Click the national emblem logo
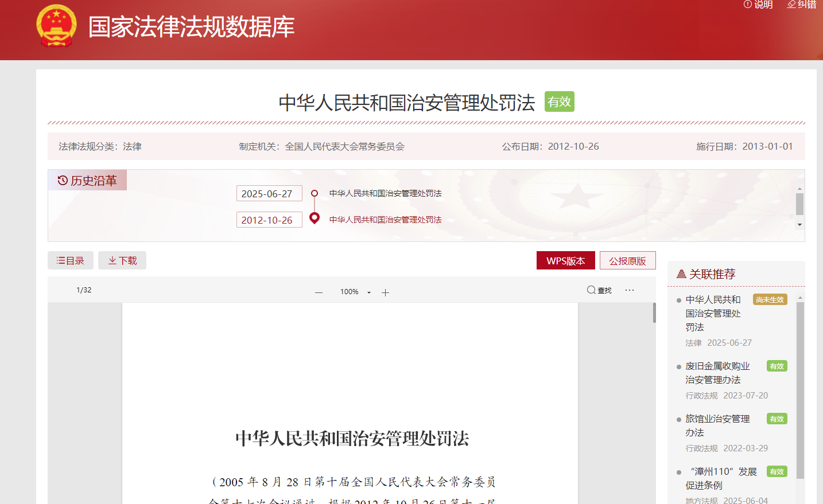The image size is (823, 504). click(x=56, y=26)
